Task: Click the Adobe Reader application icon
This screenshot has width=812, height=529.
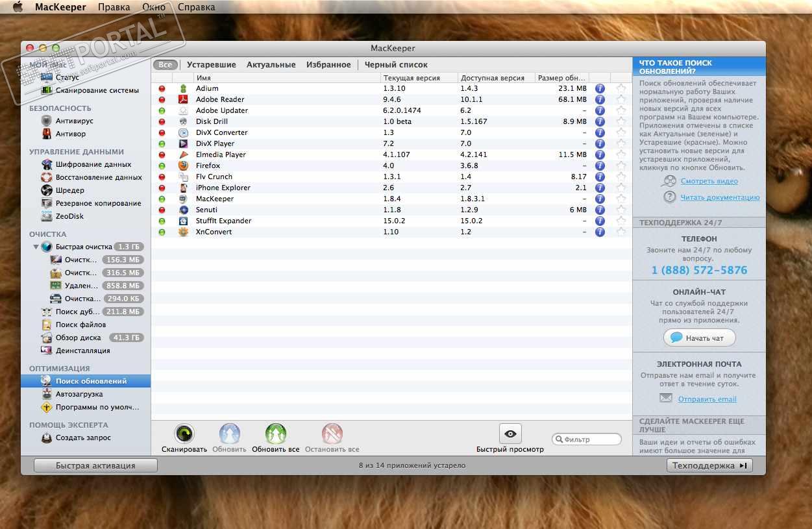Action: point(183,99)
